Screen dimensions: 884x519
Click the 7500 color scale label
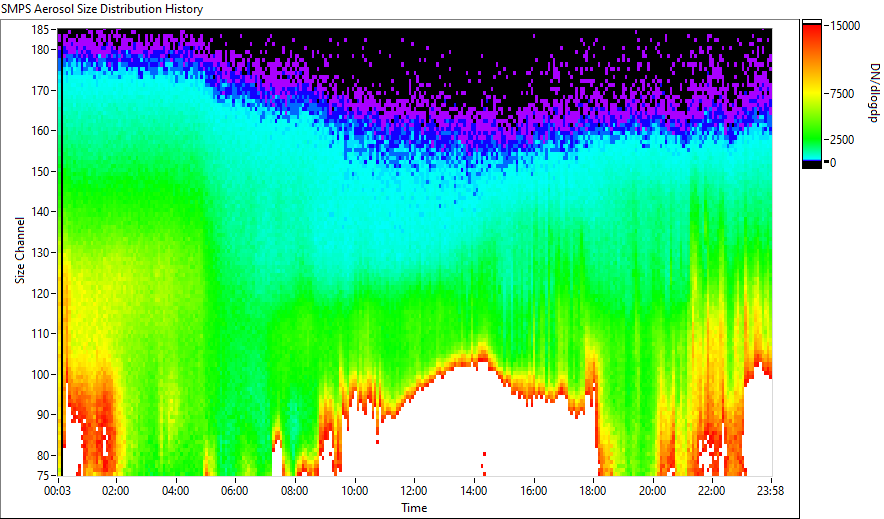click(842, 94)
